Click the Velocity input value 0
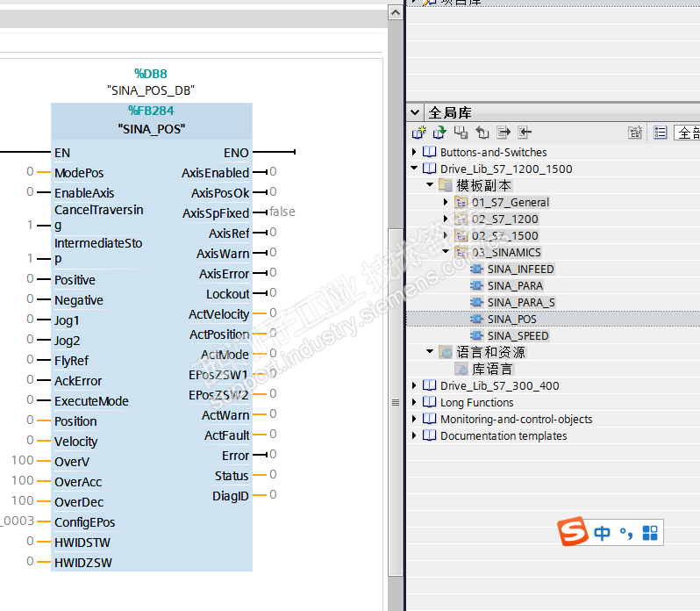This screenshot has width=700, height=611. pyautogui.click(x=30, y=440)
